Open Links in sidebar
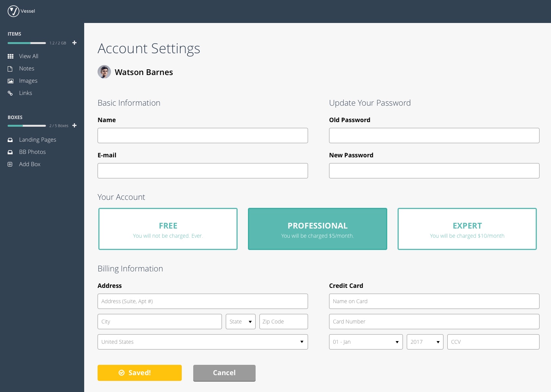The width and height of the screenshot is (551, 392). [x=26, y=93]
